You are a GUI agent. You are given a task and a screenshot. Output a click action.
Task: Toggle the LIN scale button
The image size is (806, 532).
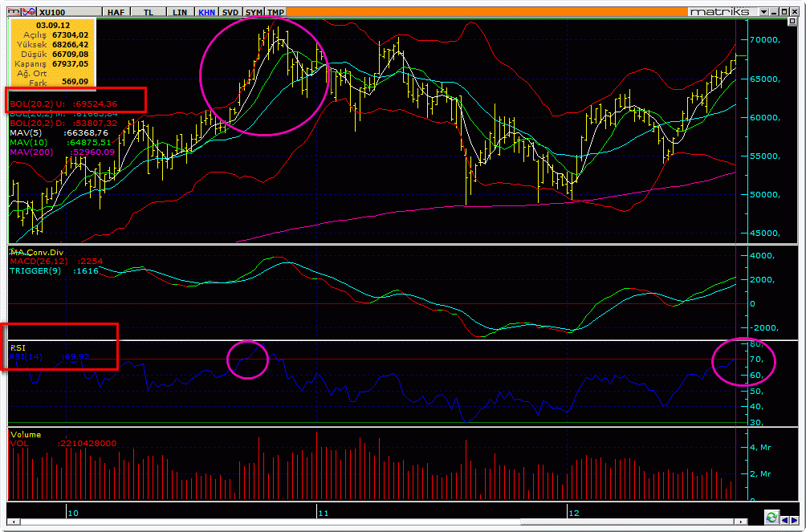coord(180,12)
